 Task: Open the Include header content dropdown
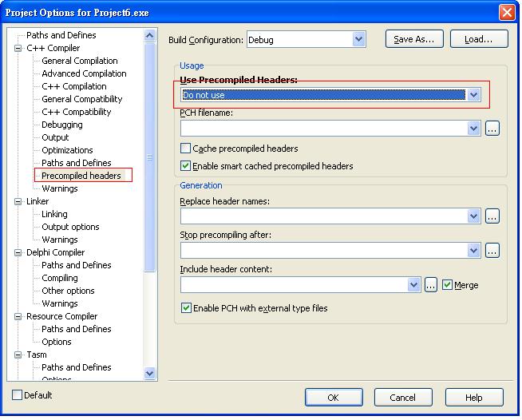[413, 285]
